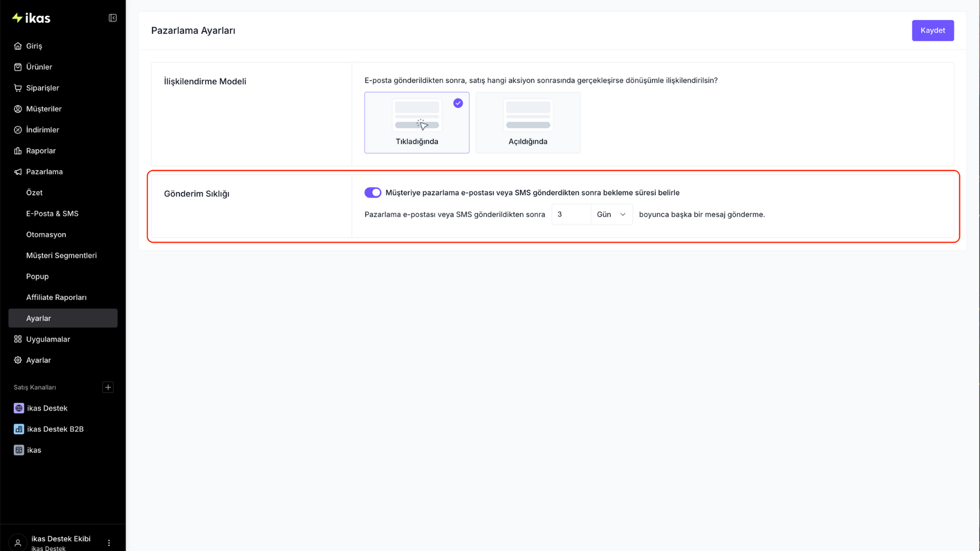Image resolution: width=980 pixels, height=551 pixels.
Task: Click the İlişkilendirme Modeli section label
Action: pyautogui.click(x=205, y=82)
